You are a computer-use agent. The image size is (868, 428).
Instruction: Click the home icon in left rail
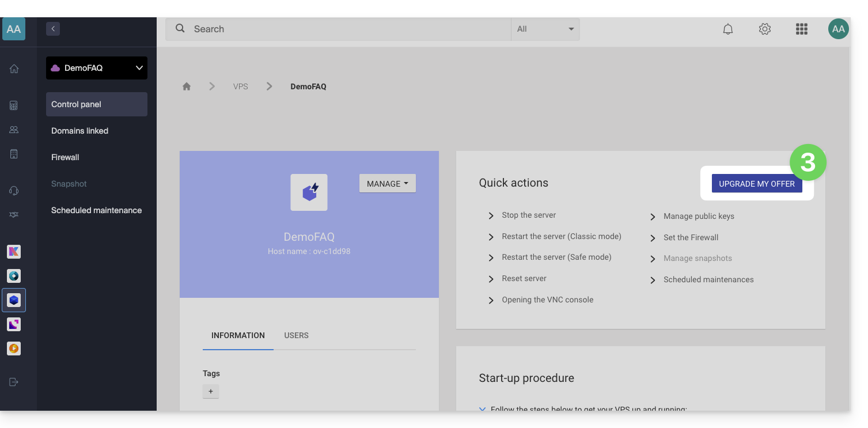pyautogui.click(x=14, y=69)
